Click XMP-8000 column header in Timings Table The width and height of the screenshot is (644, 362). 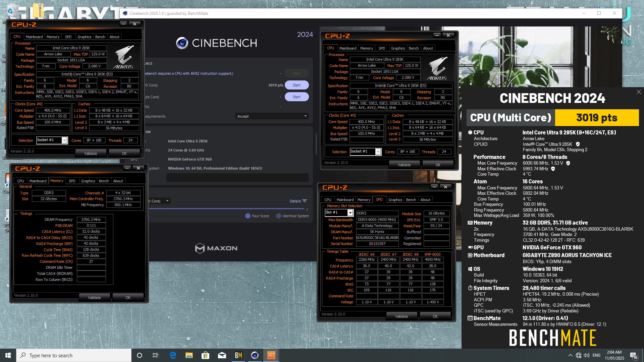coord(432,254)
